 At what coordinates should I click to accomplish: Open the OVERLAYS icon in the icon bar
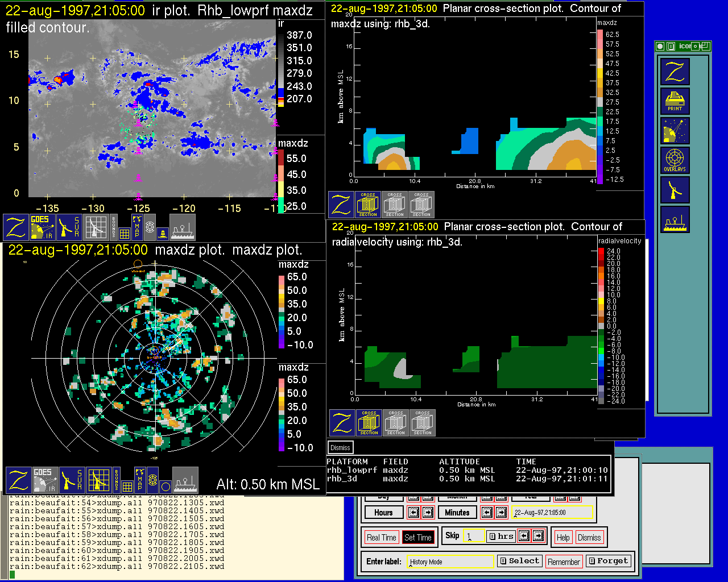pyautogui.click(x=675, y=160)
